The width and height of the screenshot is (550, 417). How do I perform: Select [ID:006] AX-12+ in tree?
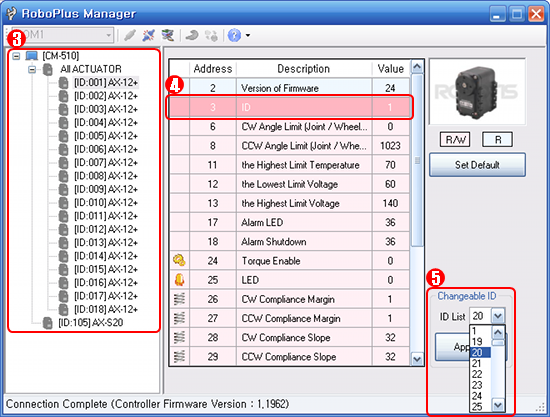click(x=106, y=149)
